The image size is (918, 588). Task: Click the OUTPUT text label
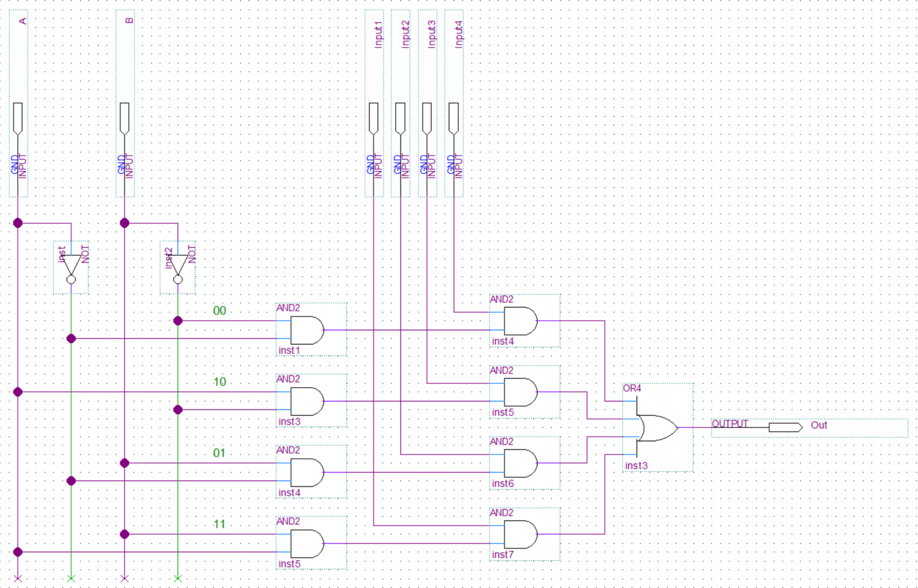(730, 423)
